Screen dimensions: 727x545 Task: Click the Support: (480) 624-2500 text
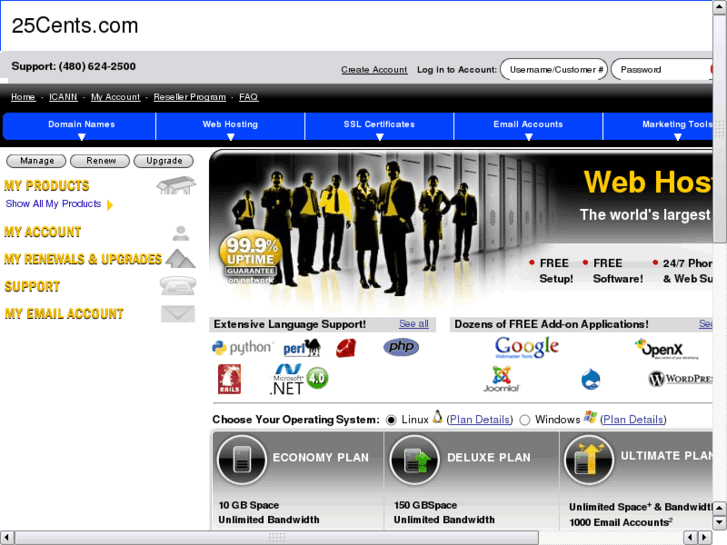73,66
